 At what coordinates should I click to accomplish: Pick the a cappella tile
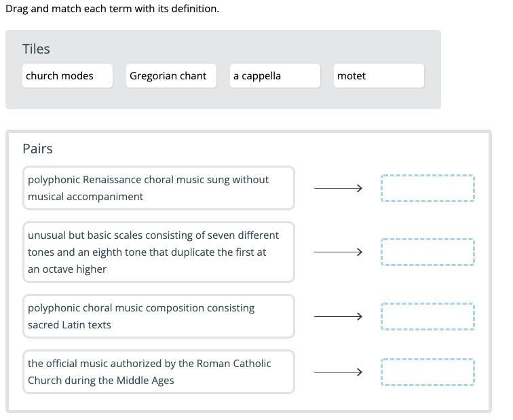click(275, 76)
